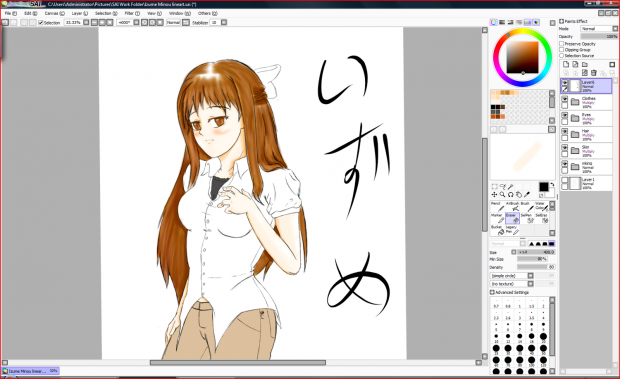Select the Brush tool
The width and height of the screenshot is (620, 379).
527,206
